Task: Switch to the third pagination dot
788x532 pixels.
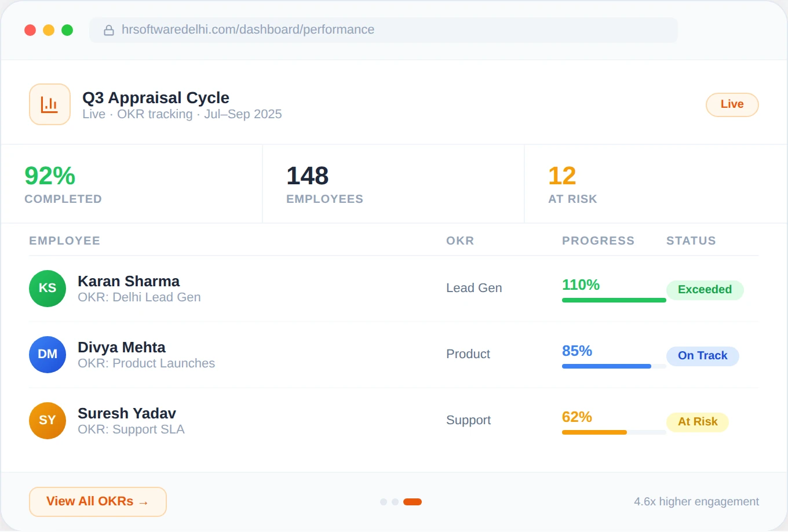Action: click(x=412, y=502)
